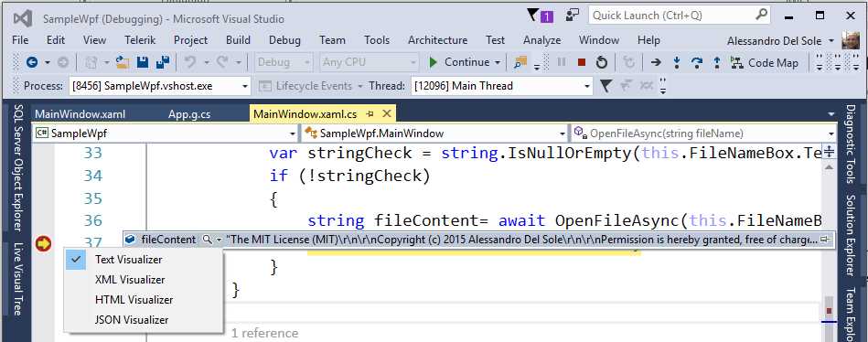Click the user account avatar picture
Image resolution: width=868 pixels, height=342 pixels.
click(x=851, y=40)
